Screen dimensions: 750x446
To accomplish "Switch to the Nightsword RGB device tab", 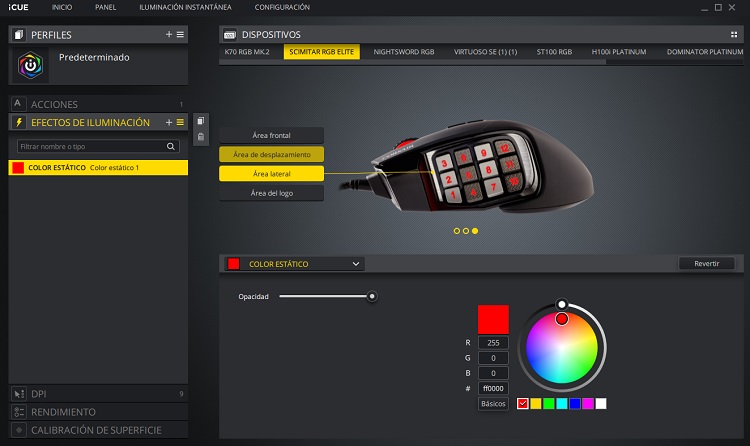I will (x=404, y=51).
